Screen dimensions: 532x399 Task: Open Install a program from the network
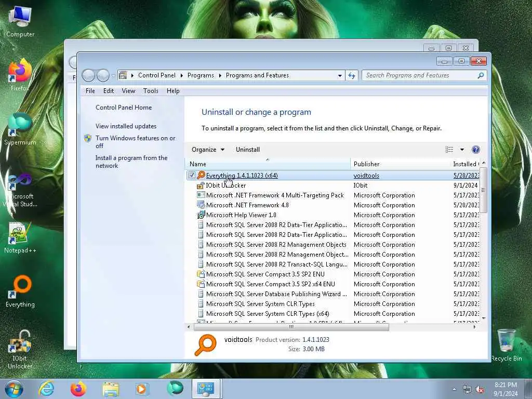[131, 162]
